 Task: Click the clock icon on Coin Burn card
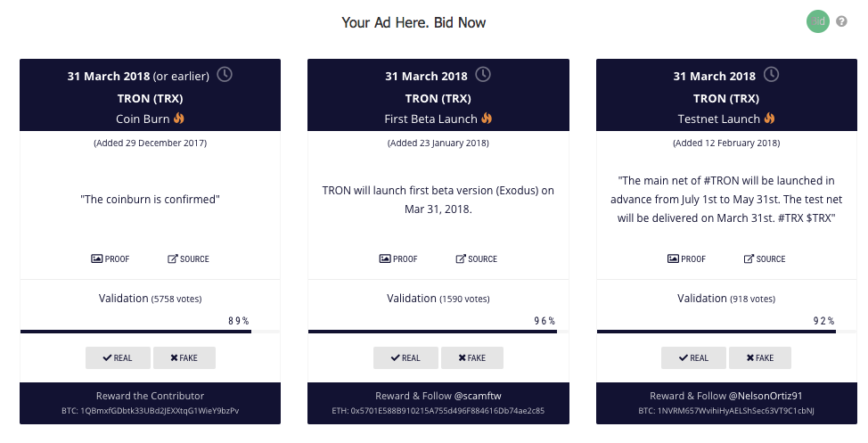[x=225, y=75]
